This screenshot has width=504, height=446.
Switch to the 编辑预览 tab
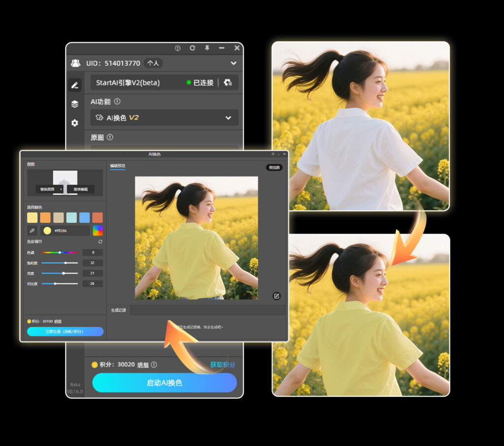[118, 166]
